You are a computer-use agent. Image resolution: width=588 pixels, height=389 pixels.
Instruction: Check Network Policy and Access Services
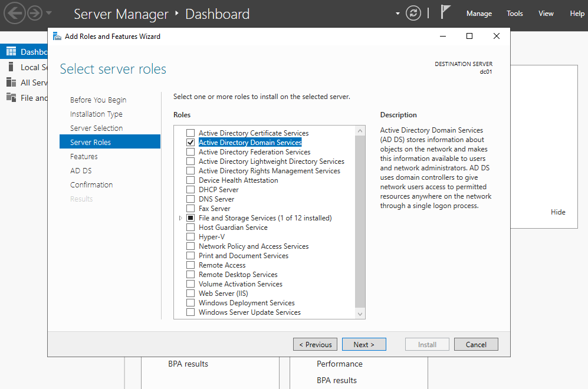coord(190,246)
